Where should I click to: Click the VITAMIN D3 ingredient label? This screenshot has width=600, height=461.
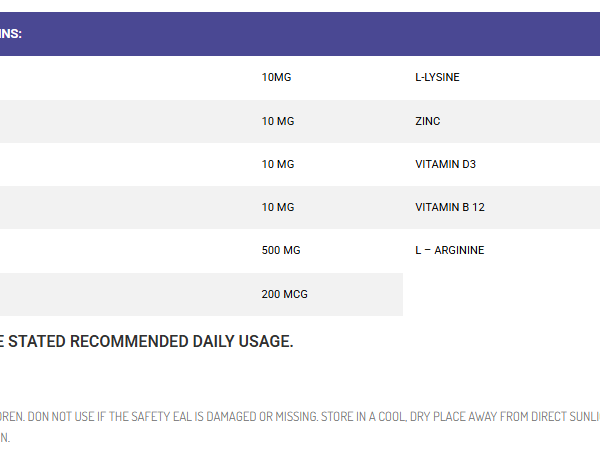[445, 164]
